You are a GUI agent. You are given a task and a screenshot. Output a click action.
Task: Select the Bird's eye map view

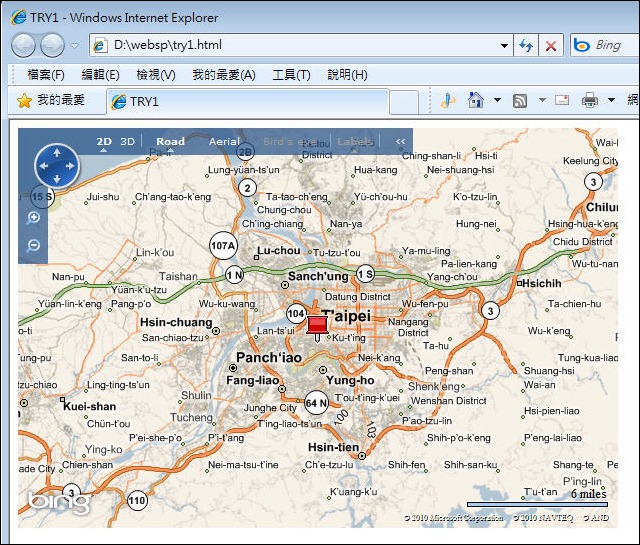[290, 141]
